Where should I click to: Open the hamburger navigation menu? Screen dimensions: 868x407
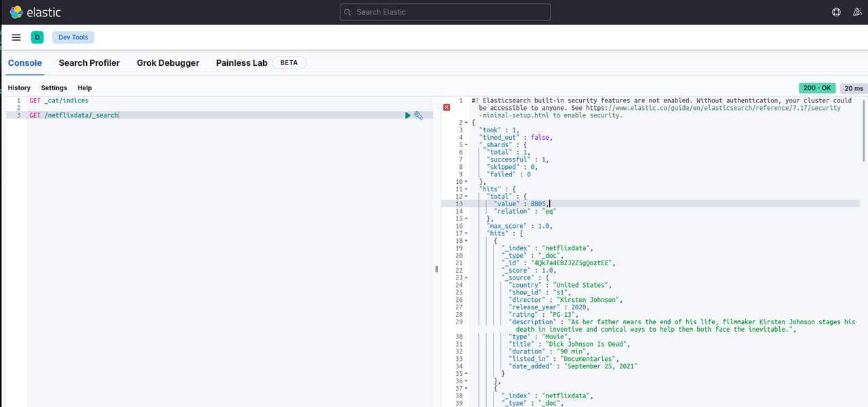tap(16, 37)
